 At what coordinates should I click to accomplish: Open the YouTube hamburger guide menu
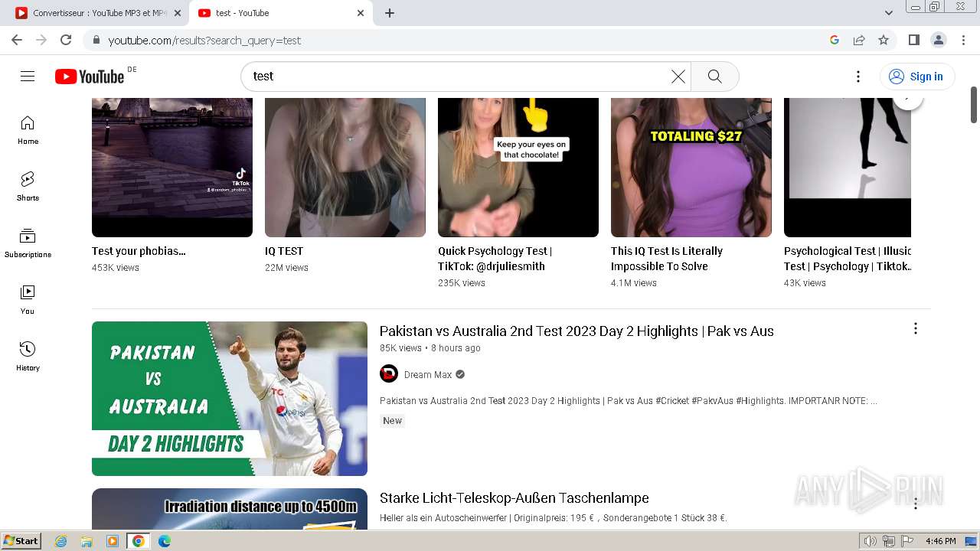[28, 76]
